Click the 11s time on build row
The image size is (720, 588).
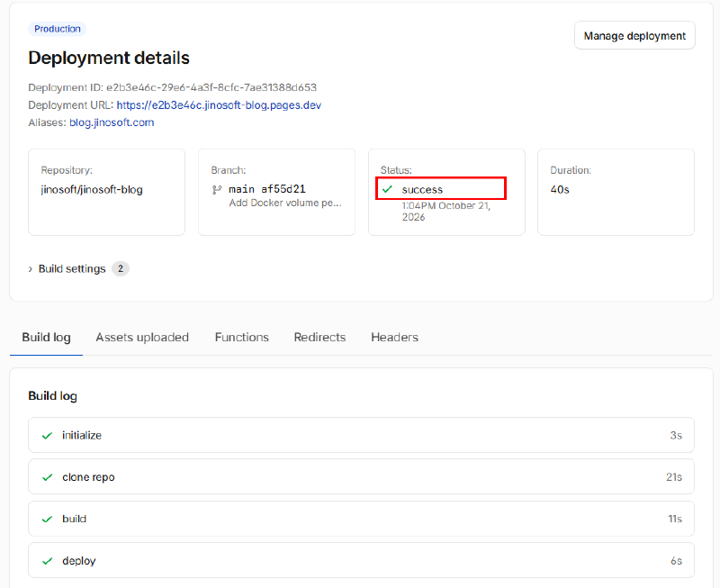(x=675, y=519)
